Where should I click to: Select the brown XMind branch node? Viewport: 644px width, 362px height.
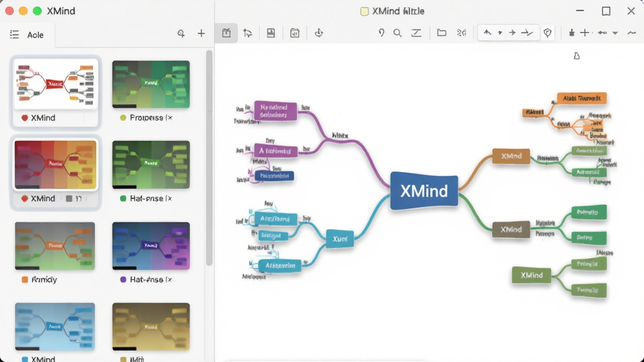click(511, 230)
